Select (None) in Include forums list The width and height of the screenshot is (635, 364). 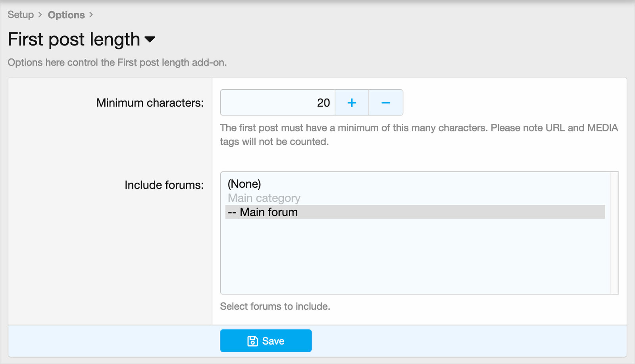pyautogui.click(x=244, y=184)
